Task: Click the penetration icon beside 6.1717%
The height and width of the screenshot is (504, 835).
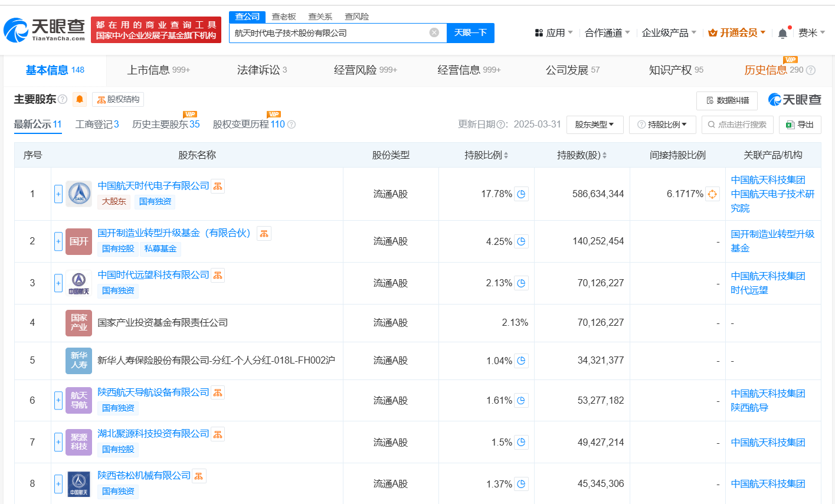Action: [712, 194]
